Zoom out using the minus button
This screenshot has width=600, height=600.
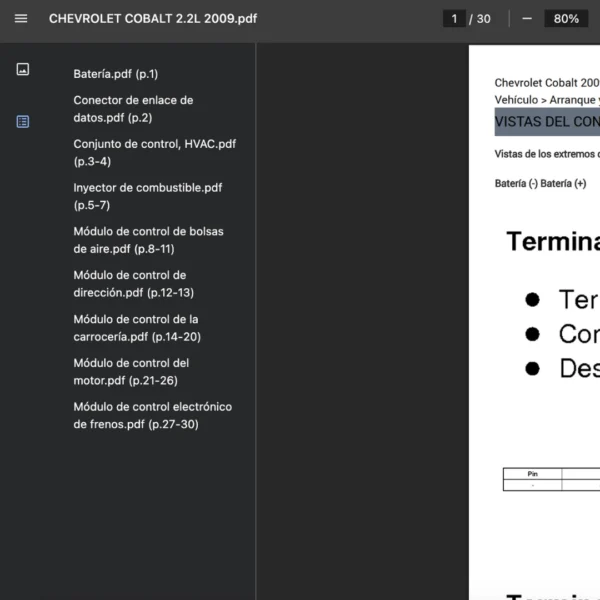click(527, 19)
